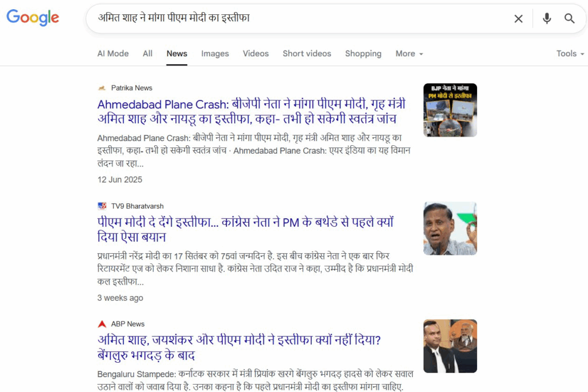Click the Patrika News source icon
The height and width of the screenshot is (392, 588).
(x=102, y=88)
